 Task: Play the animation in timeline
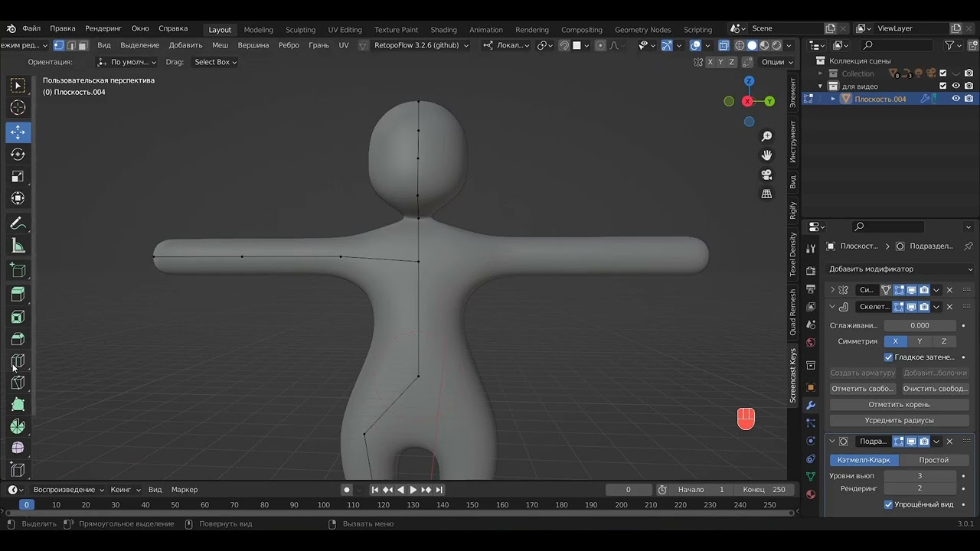413,490
